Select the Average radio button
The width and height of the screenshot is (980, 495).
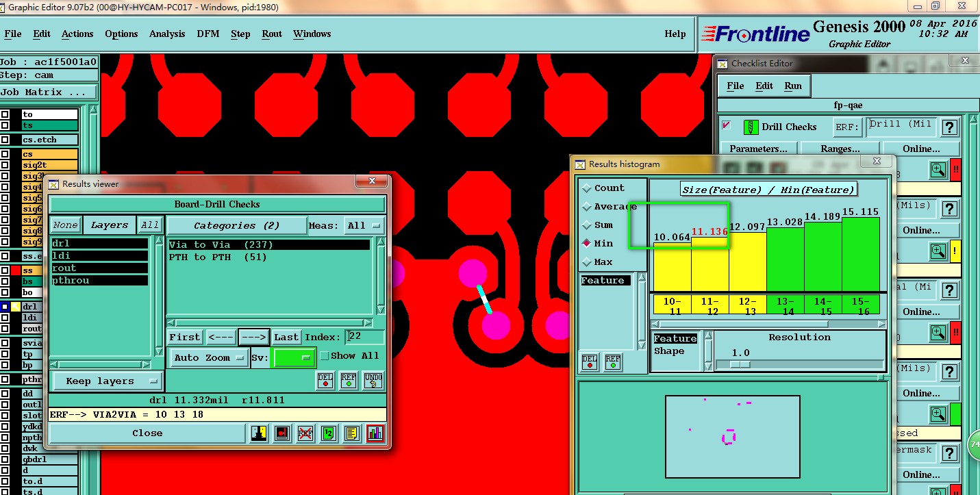[x=587, y=206]
